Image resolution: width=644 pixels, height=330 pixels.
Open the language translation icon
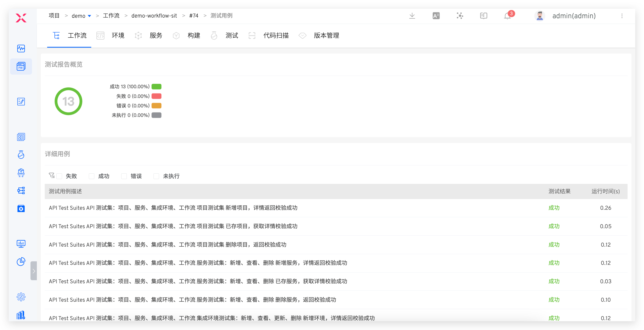point(436,16)
